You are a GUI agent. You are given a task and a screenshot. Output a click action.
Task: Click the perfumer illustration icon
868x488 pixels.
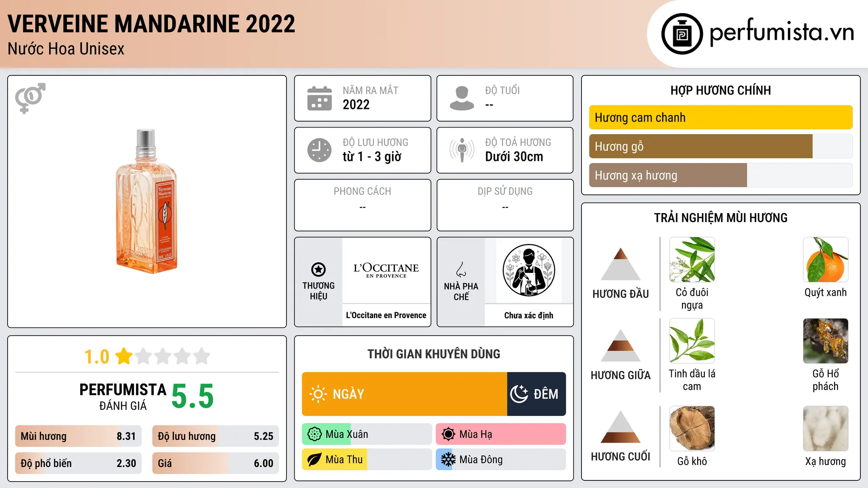pos(529,270)
